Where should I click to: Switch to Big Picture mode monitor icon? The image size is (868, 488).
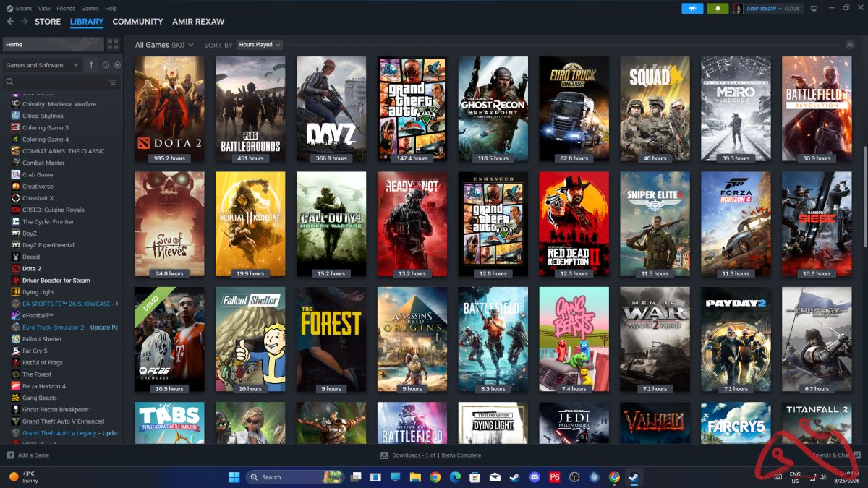814,9
